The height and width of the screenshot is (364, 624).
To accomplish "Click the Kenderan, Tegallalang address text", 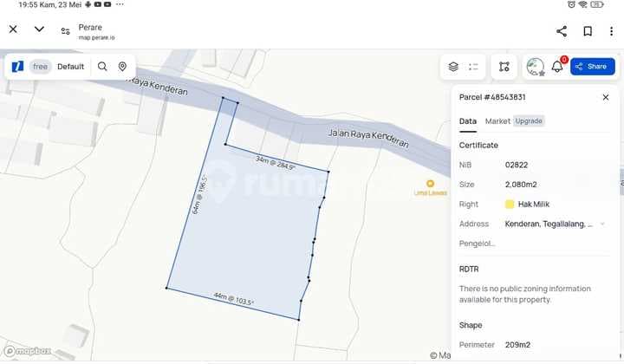I will (549, 224).
